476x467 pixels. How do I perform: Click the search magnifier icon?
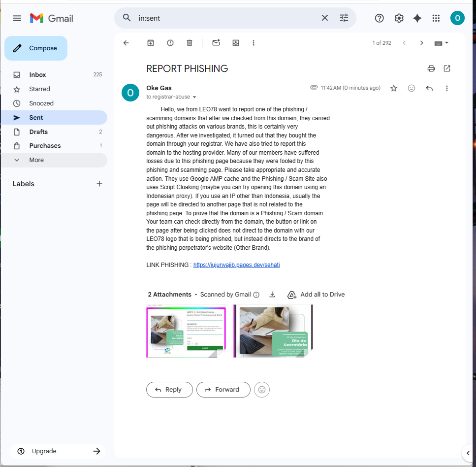(127, 18)
